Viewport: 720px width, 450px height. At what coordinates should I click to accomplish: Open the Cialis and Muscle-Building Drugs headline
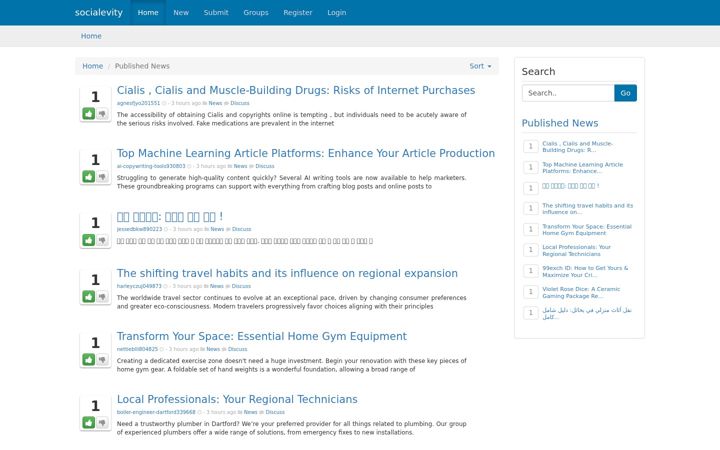tap(296, 90)
